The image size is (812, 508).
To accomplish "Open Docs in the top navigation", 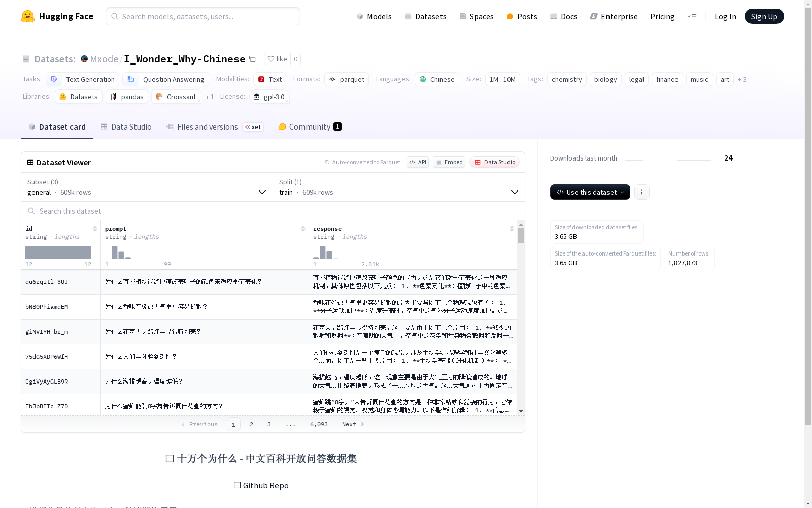I will pyautogui.click(x=564, y=16).
